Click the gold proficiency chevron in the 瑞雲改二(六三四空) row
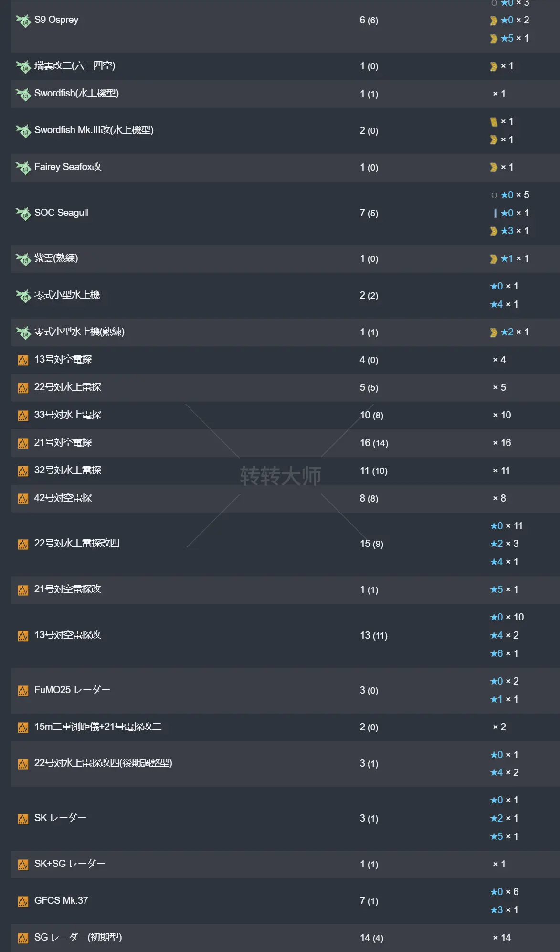This screenshot has width=560, height=952. coord(494,66)
